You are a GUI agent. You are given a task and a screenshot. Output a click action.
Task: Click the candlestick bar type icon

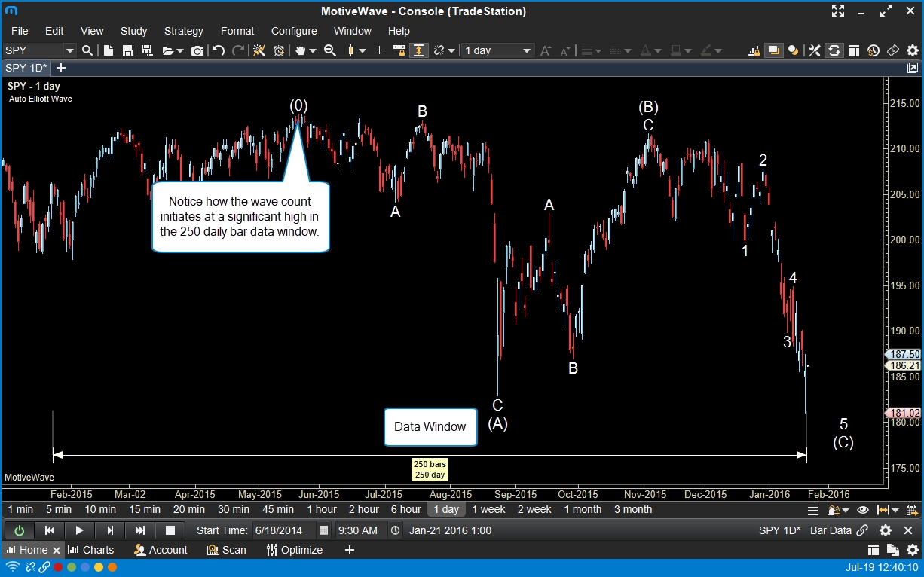click(350, 50)
